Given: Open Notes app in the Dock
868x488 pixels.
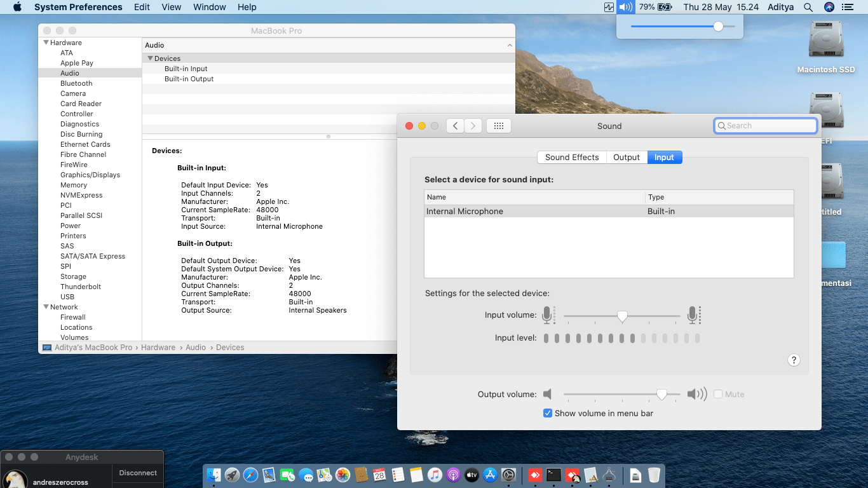Looking at the screenshot, I should click(x=416, y=475).
